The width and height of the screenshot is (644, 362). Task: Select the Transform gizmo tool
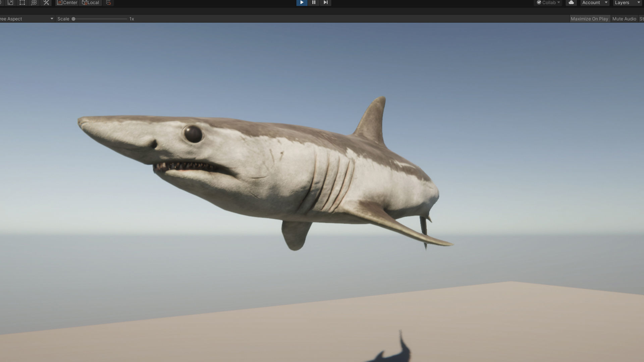pyautogui.click(x=34, y=2)
